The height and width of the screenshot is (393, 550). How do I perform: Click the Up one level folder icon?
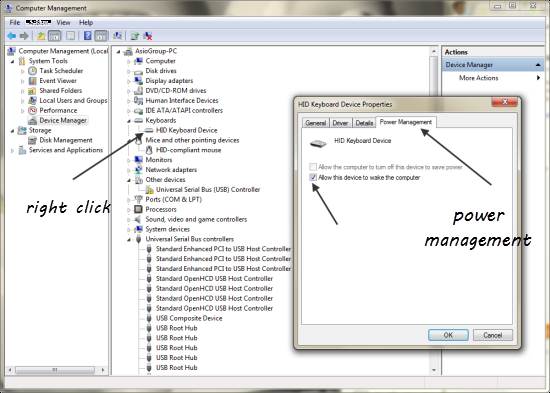[41, 36]
